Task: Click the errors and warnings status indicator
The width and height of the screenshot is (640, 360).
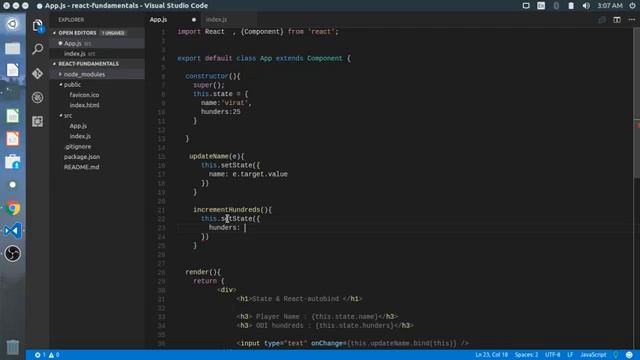Action: pos(47,355)
